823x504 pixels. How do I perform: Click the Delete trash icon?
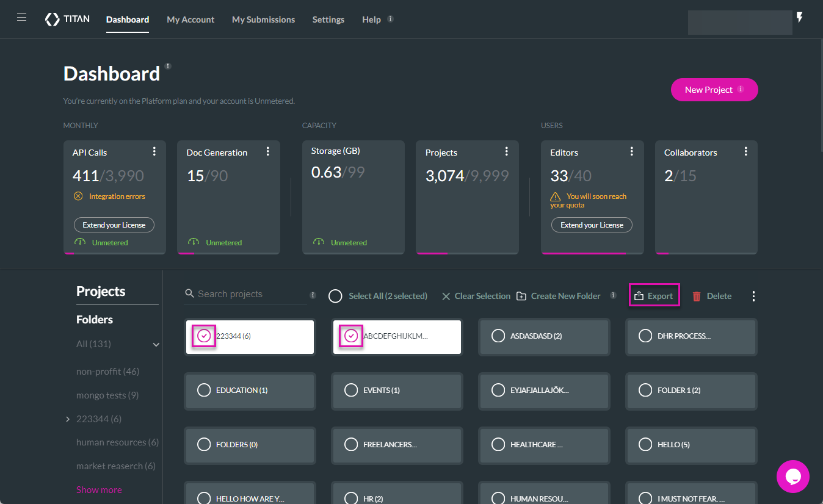pyautogui.click(x=697, y=297)
